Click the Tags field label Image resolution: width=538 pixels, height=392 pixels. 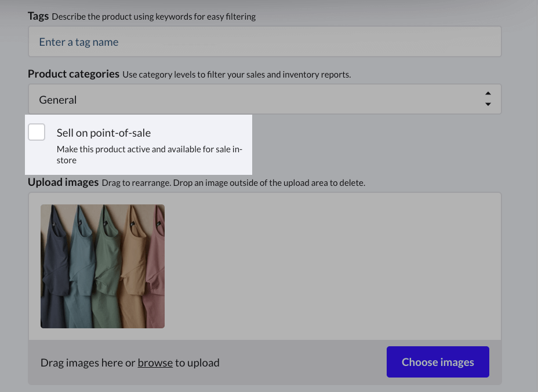(x=38, y=16)
